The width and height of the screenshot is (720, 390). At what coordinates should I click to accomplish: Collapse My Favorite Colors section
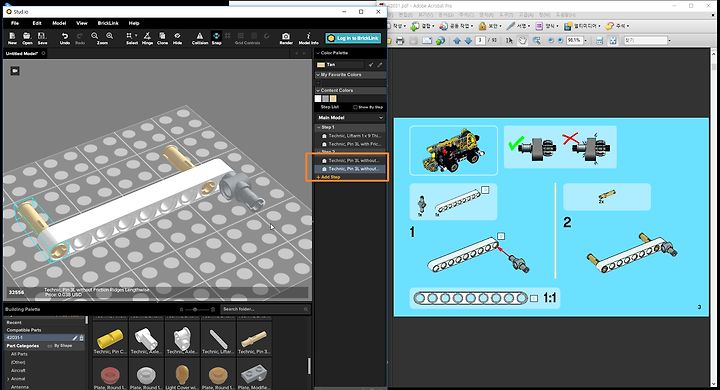318,74
